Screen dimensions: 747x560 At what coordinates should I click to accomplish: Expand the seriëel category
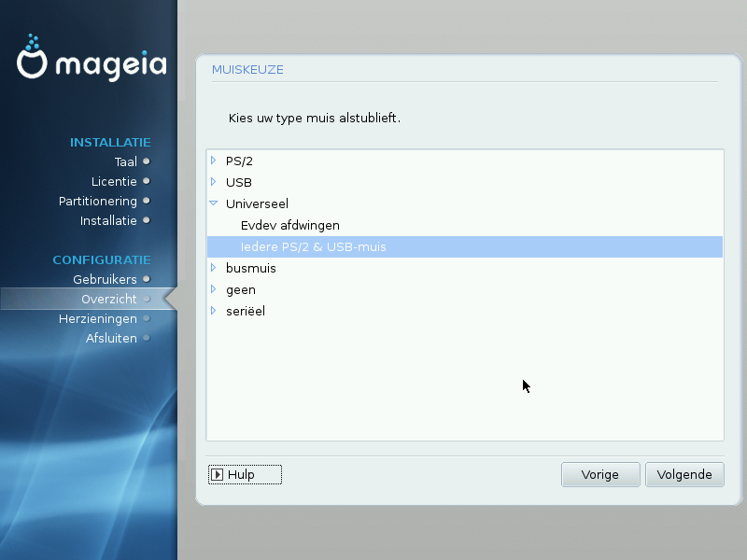point(214,311)
